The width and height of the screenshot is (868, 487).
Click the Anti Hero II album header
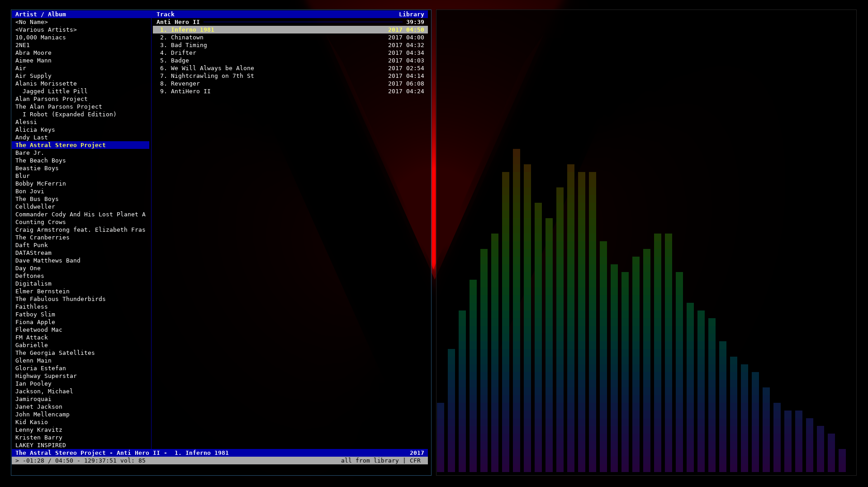click(x=178, y=22)
